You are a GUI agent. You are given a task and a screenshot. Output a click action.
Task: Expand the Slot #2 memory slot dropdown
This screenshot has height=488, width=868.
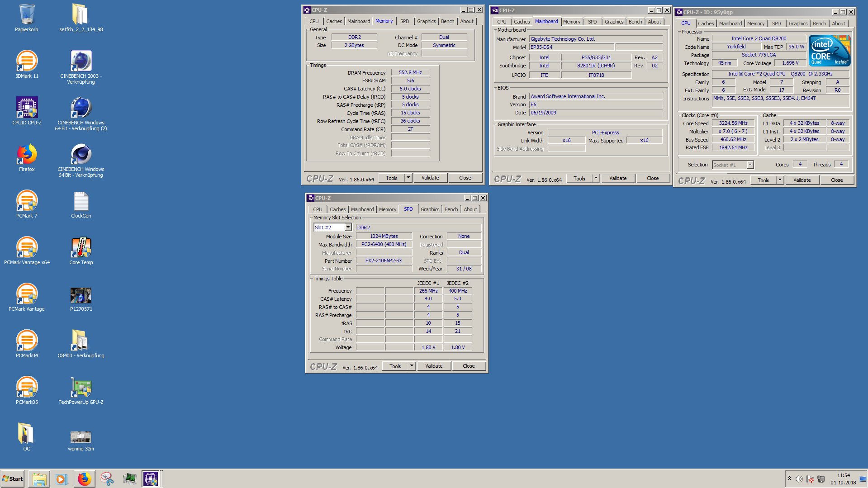point(348,227)
